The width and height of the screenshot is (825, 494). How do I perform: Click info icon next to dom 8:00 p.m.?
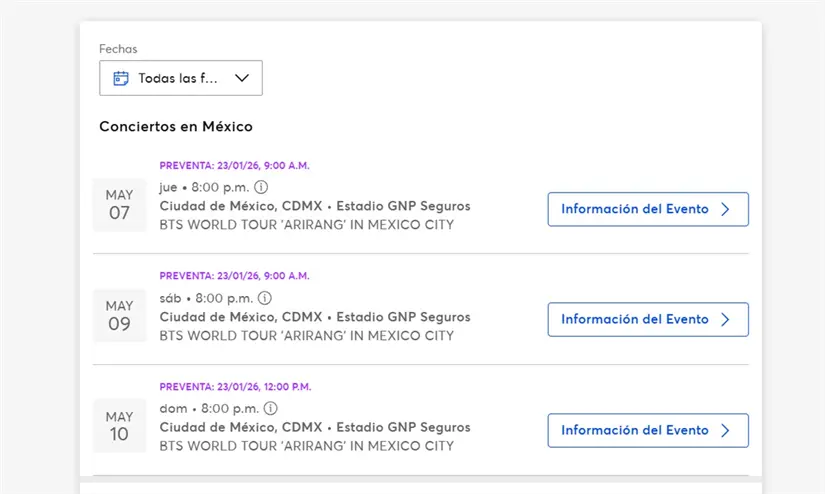(x=270, y=408)
